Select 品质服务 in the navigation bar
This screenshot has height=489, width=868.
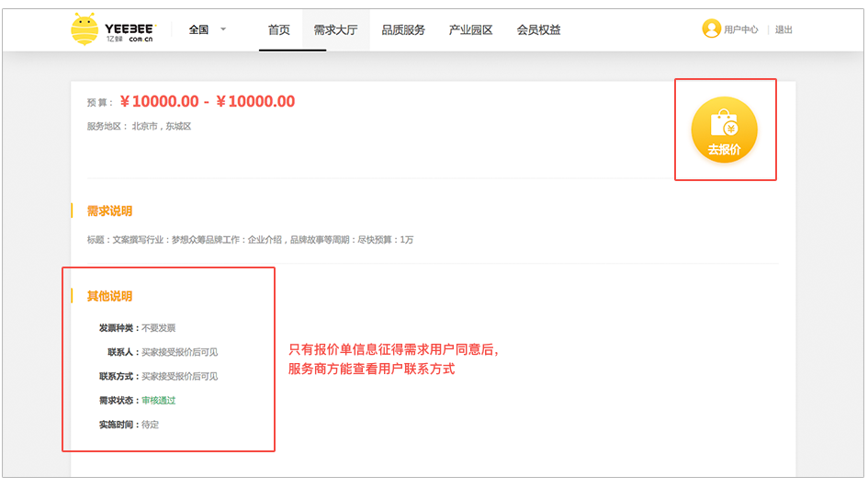coord(403,30)
